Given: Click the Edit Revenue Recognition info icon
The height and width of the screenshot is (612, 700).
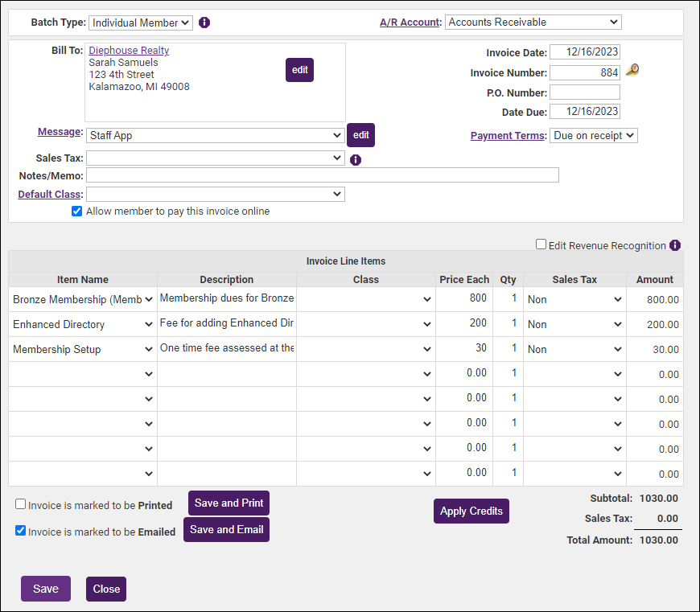Looking at the screenshot, I should point(675,245).
